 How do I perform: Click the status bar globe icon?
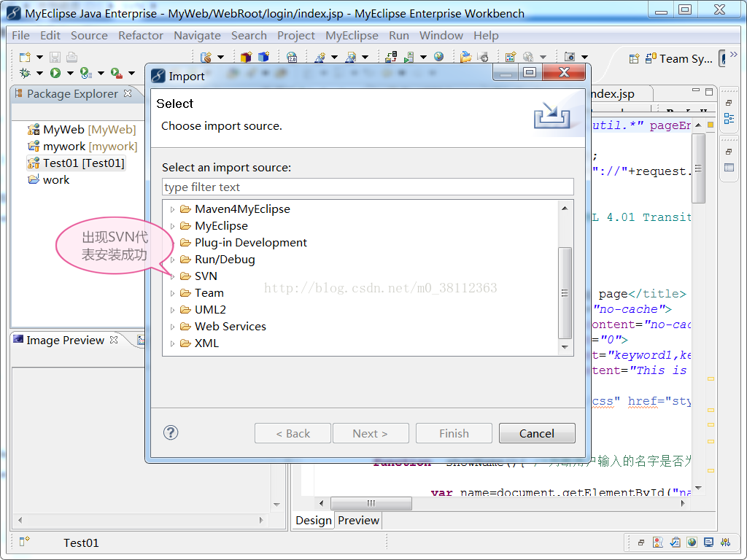tap(692, 542)
